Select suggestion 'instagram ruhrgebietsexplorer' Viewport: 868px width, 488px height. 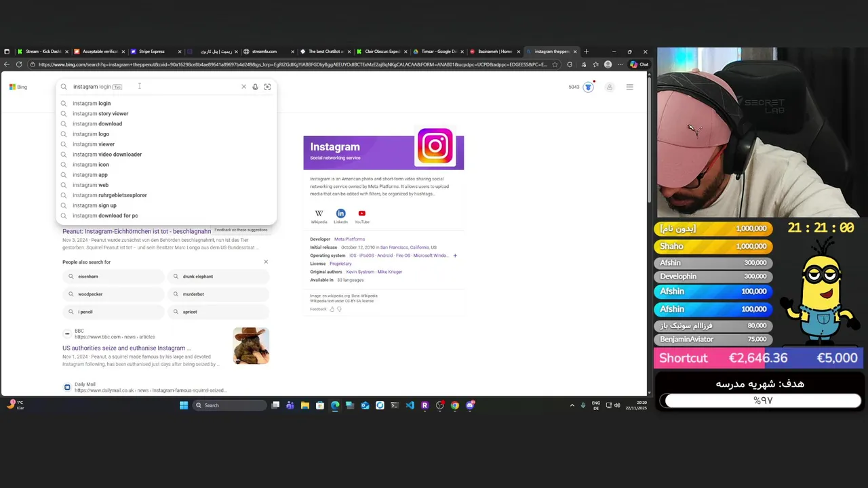[x=166, y=195]
